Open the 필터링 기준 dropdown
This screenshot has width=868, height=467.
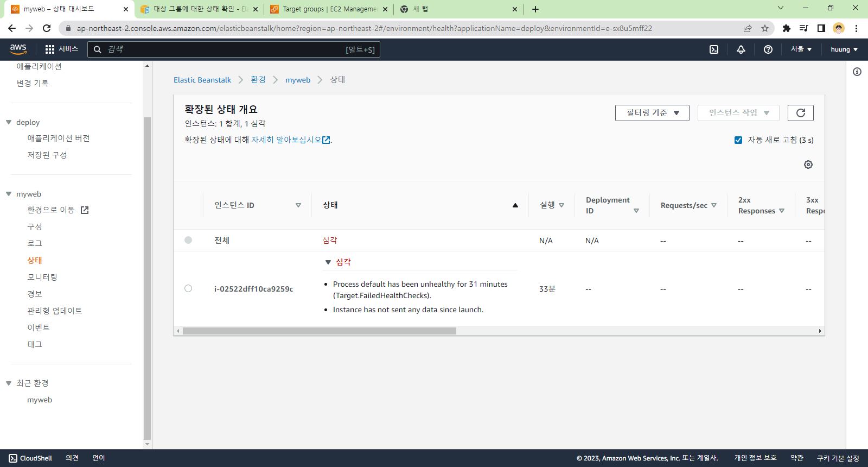[x=652, y=113]
